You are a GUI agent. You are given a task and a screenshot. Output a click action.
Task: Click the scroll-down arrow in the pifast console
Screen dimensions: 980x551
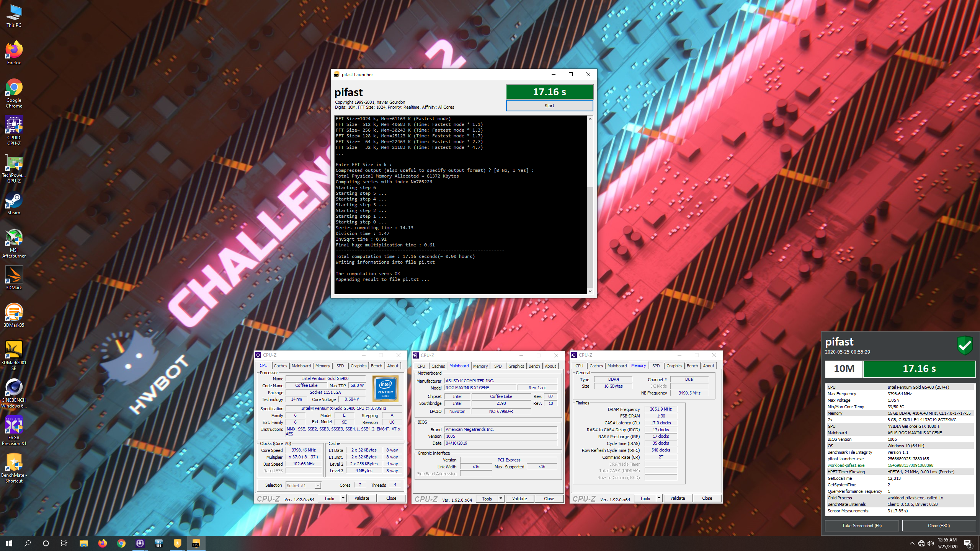[590, 291]
